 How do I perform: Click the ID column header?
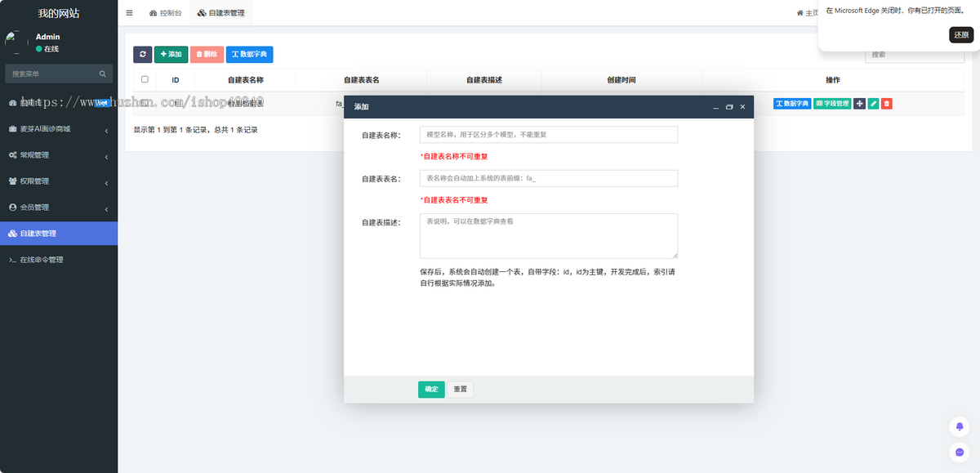click(x=176, y=80)
